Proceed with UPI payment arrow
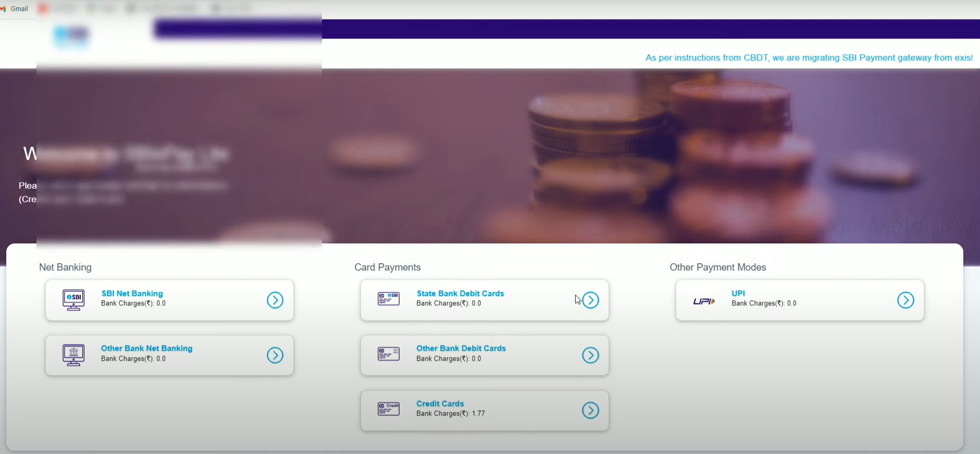 (905, 300)
